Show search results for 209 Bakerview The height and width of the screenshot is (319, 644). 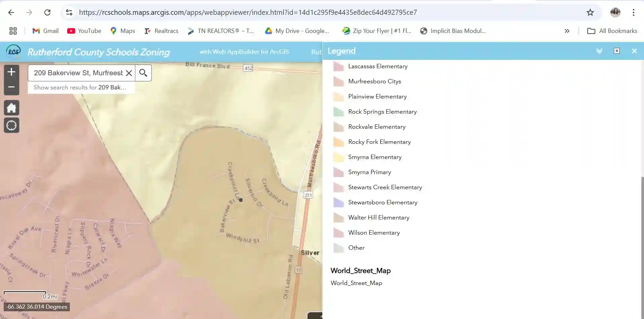pos(80,87)
